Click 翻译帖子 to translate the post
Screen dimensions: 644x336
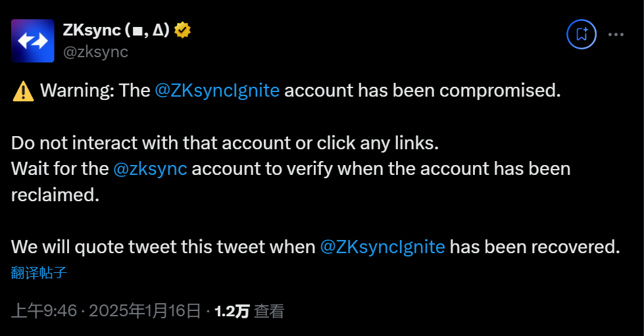coord(39,272)
